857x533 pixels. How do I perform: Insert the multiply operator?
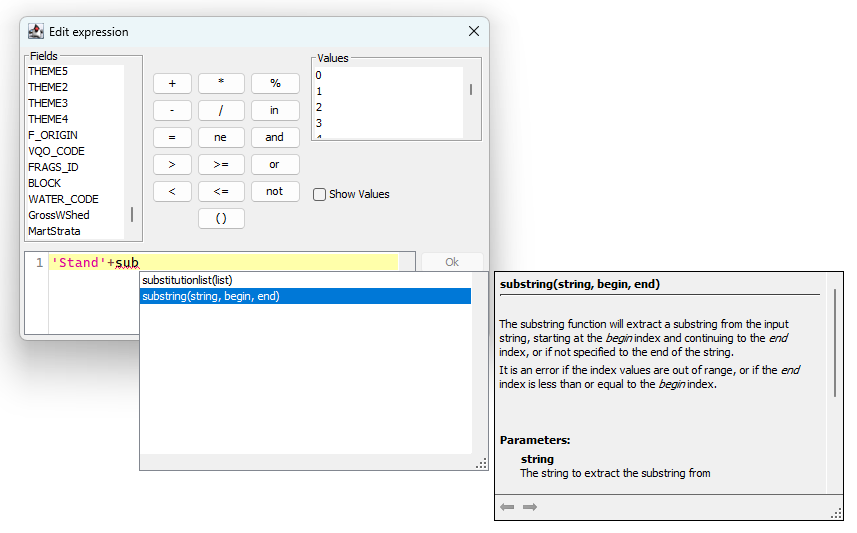coord(221,84)
